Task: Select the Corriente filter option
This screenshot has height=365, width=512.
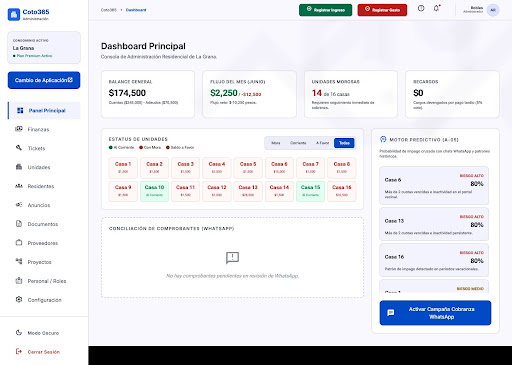Action: click(x=298, y=143)
